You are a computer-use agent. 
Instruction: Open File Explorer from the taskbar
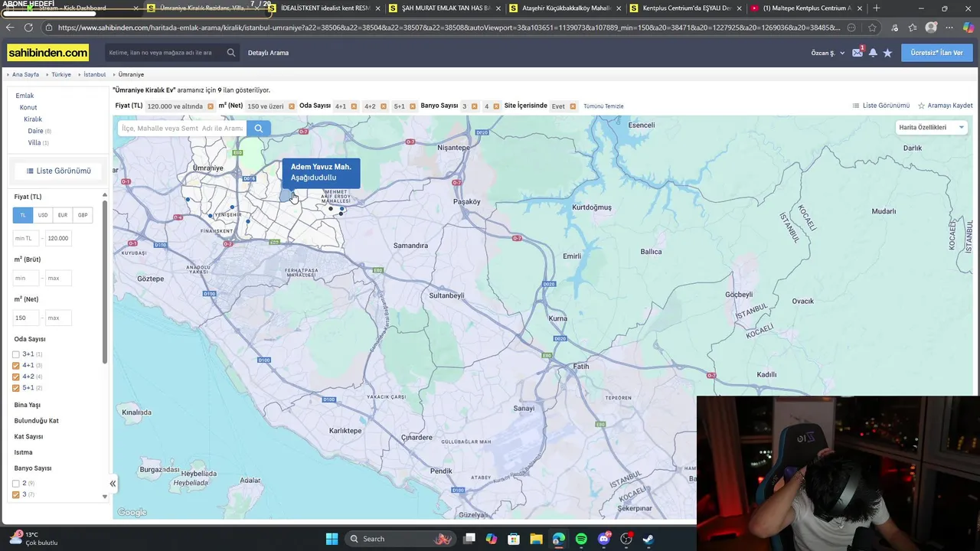pyautogui.click(x=537, y=539)
